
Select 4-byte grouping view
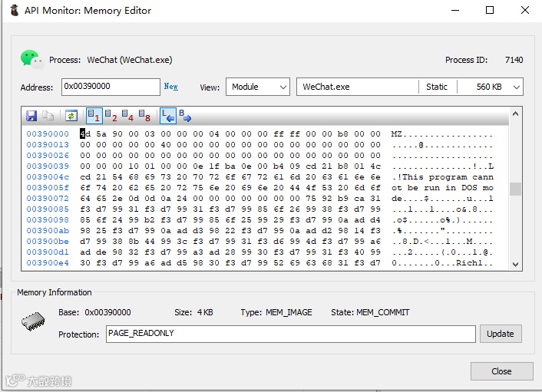point(127,116)
